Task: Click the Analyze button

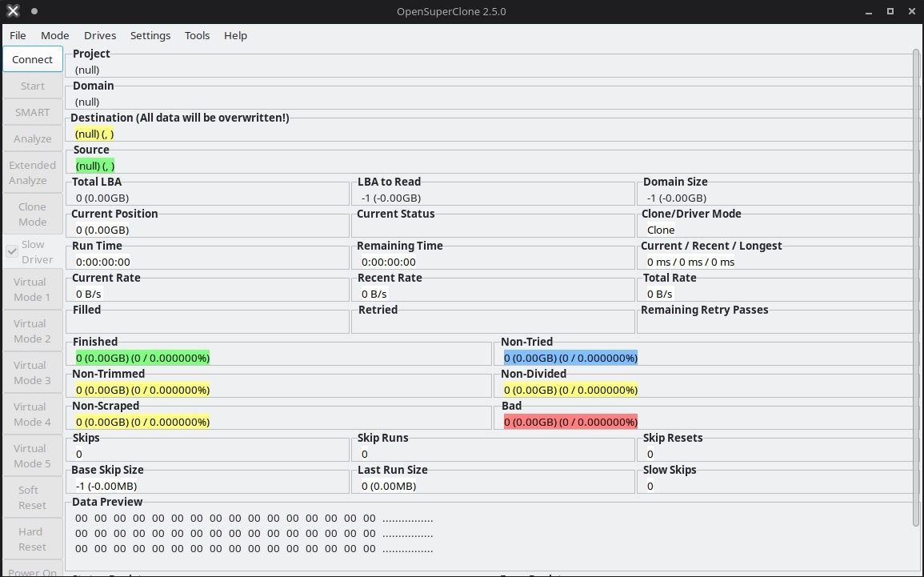Action: (32, 138)
